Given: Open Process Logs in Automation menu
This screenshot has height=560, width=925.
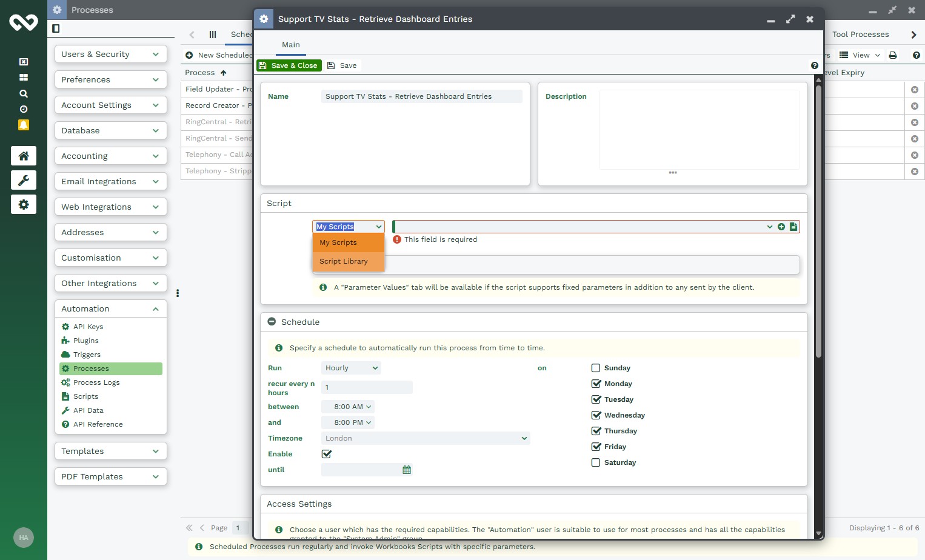Looking at the screenshot, I should click(96, 382).
